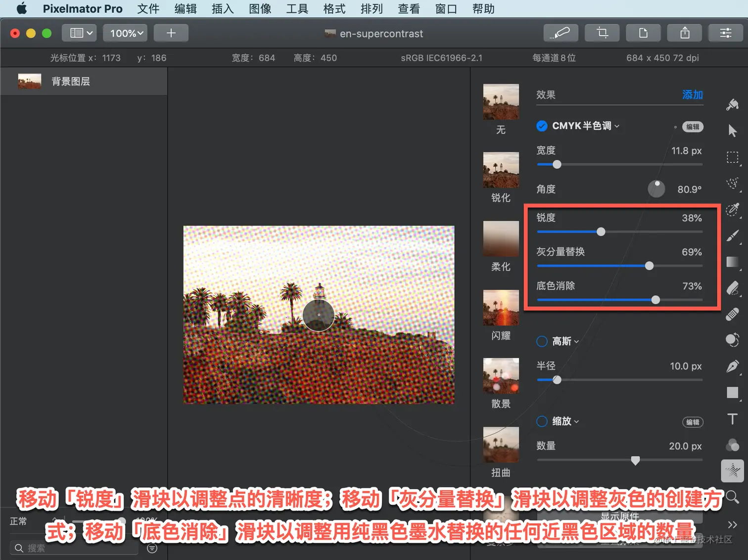Show more tools via double chevron
This screenshot has width=748, height=560.
point(733,524)
